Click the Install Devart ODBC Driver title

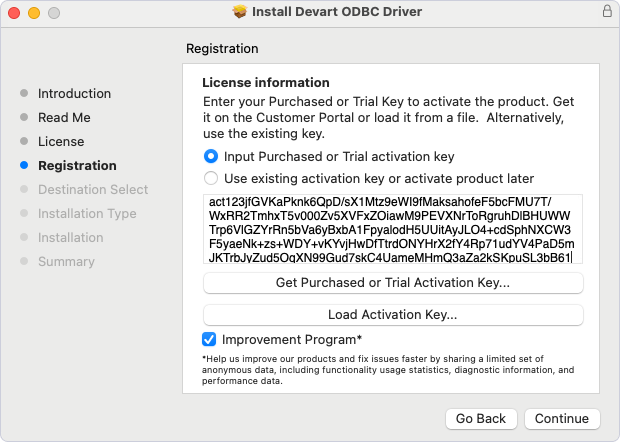337,12
